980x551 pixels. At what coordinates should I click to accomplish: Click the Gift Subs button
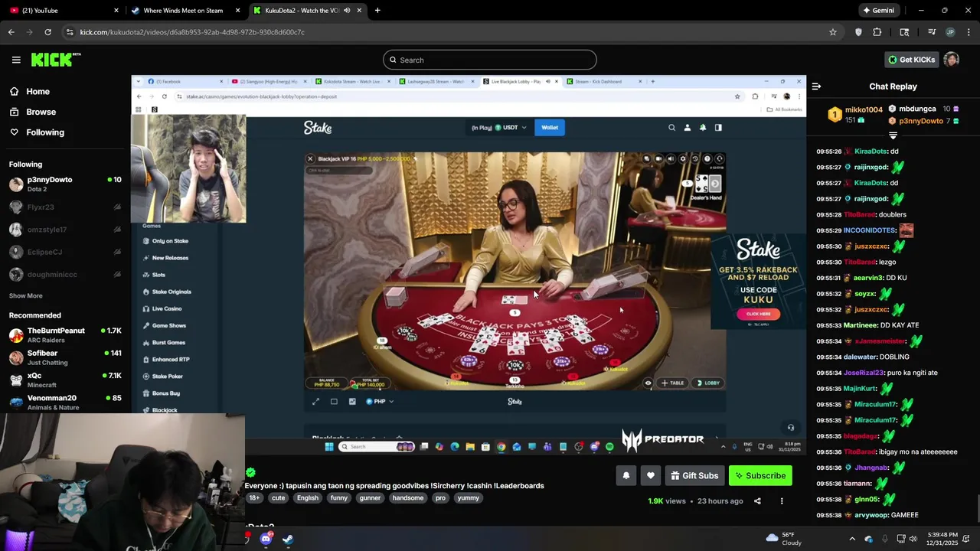click(x=694, y=475)
